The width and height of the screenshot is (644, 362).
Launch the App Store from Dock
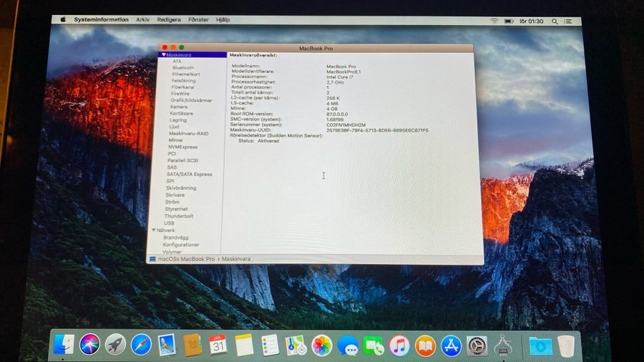(451, 346)
